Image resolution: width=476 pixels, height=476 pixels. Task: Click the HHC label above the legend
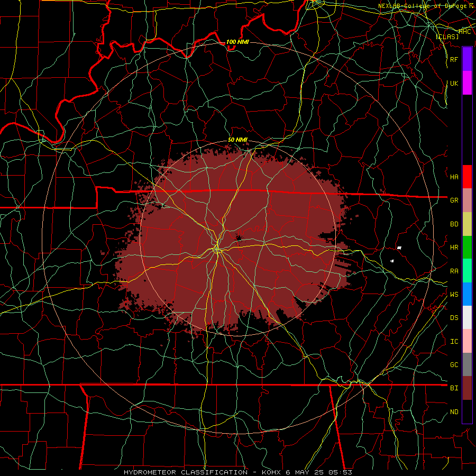(x=464, y=32)
